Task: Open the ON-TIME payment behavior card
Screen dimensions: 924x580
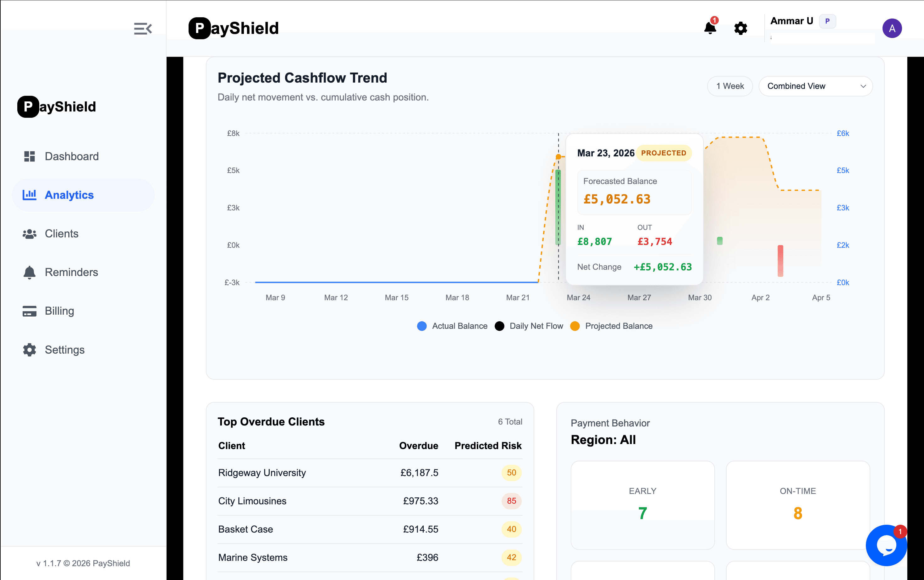Action: pos(797,505)
